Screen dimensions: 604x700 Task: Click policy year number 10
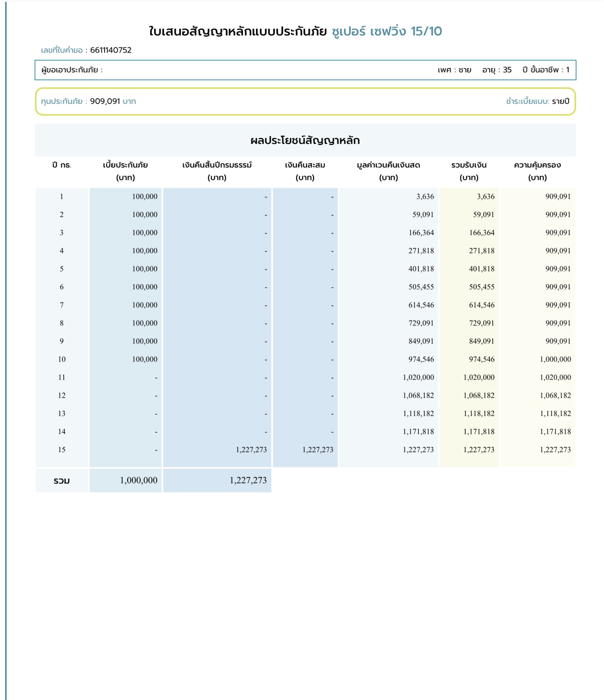point(62,359)
